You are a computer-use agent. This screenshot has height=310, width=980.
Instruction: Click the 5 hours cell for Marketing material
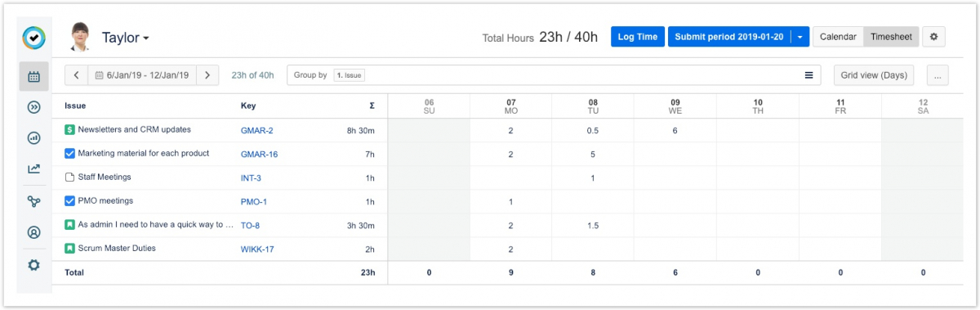tap(593, 154)
